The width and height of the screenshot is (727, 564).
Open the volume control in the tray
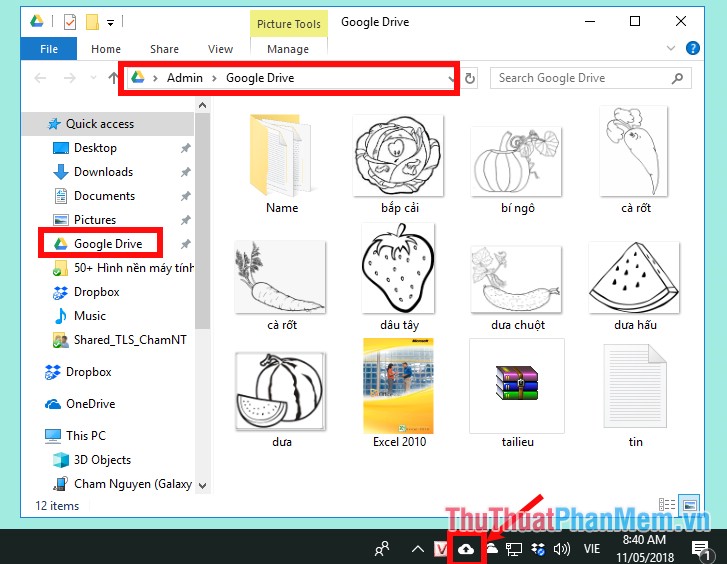coord(561,549)
